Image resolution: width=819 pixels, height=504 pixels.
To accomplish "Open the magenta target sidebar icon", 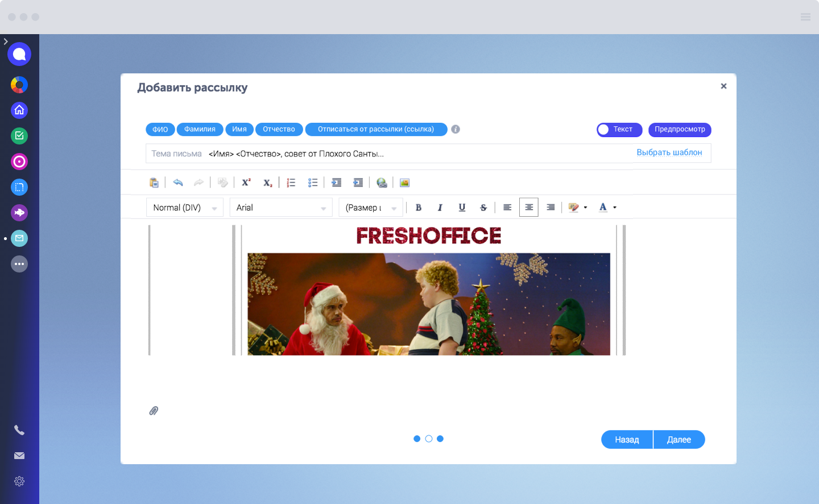I will click(19, 162).
